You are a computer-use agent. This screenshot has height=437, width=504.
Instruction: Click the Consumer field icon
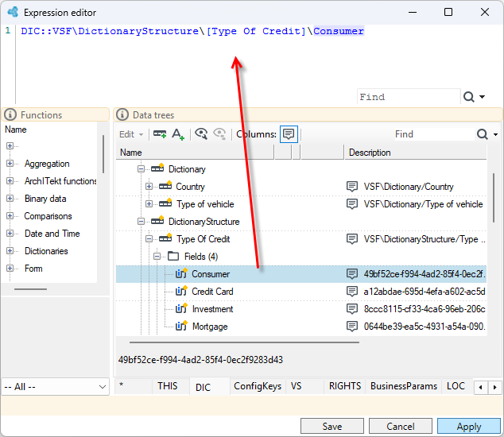[181, 273]
